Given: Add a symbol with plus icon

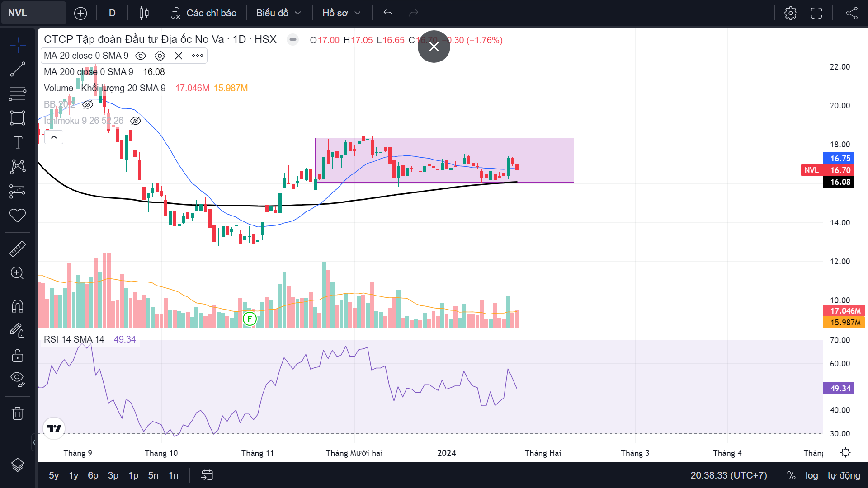Looking at the screenshot, I should 80,13.
